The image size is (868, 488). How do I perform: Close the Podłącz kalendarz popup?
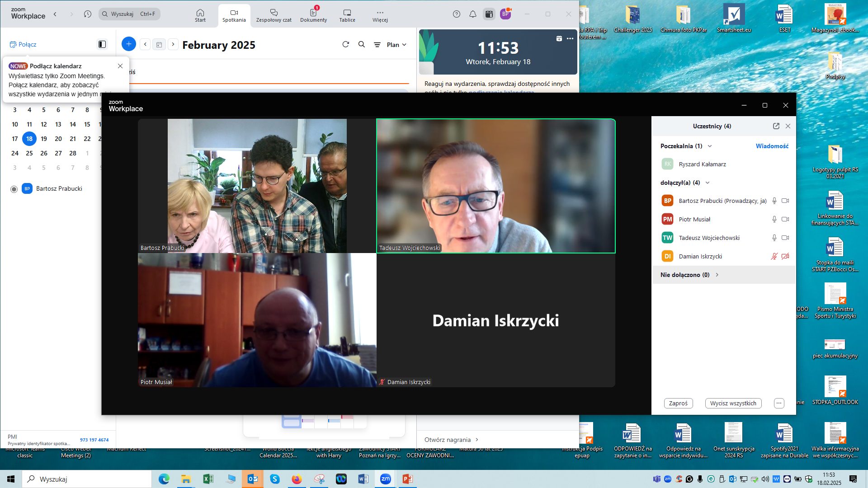pos(120,66)
